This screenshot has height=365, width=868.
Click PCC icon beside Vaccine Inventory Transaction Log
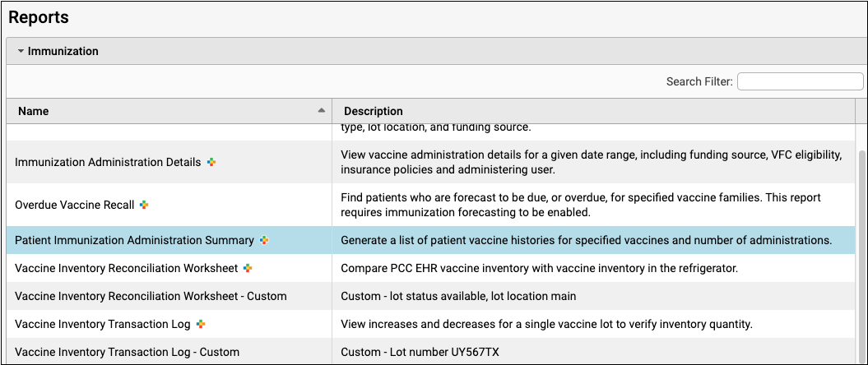[x=200, y=324]
